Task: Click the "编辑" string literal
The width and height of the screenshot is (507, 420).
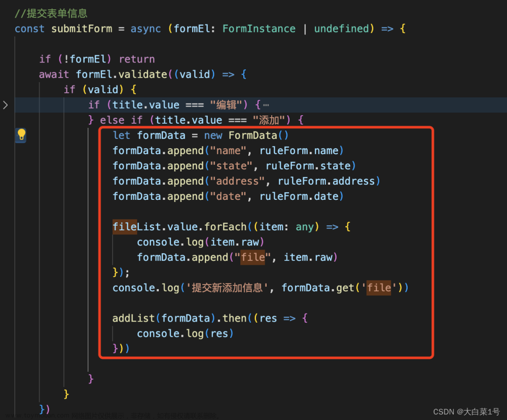Action: tap(226, 105)
